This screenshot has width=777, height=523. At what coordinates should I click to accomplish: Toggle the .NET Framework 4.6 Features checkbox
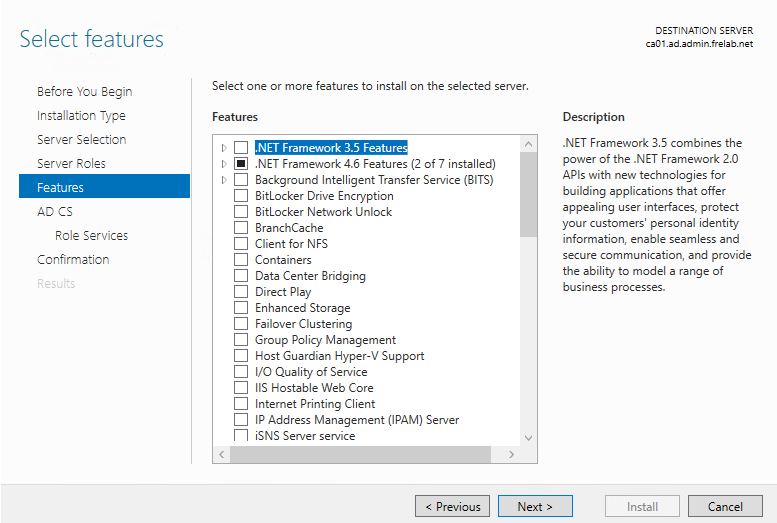pos(240,164)
